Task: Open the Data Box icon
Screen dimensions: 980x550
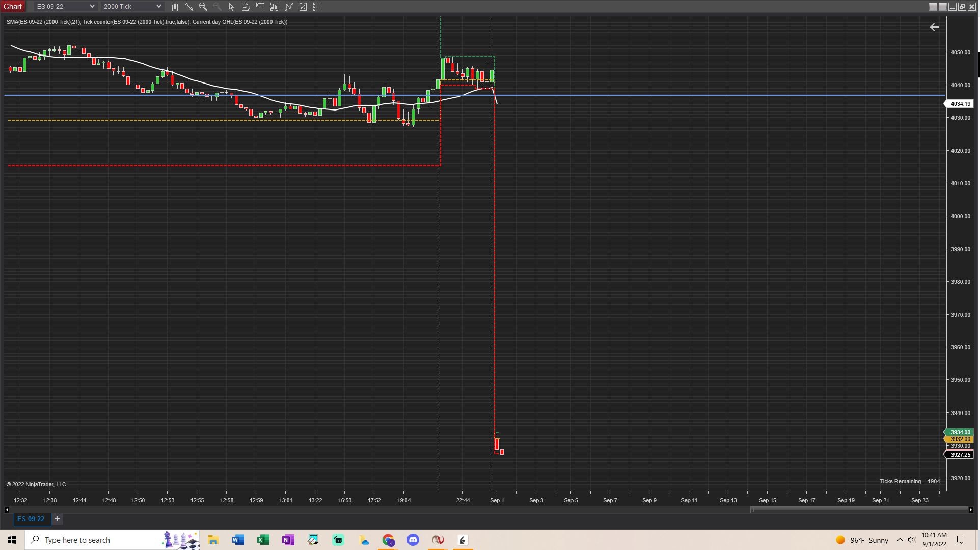Action: (x=246, y=7)
